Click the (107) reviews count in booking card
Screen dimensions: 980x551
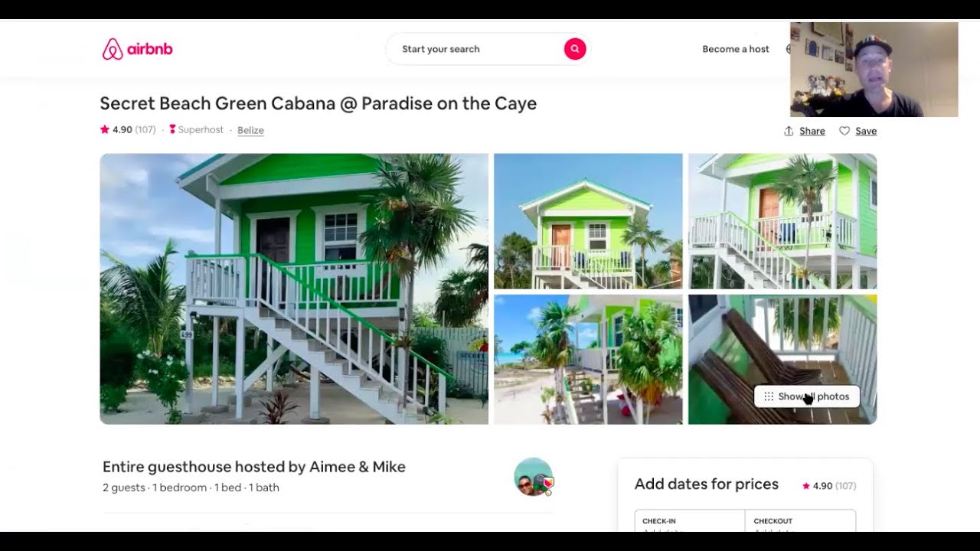pyautogui.click(x=846, y=486)
